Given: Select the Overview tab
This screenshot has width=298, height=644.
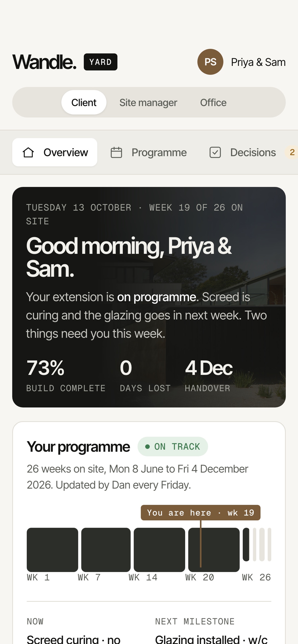Looking at the screenshot, I should coord(55,152).
